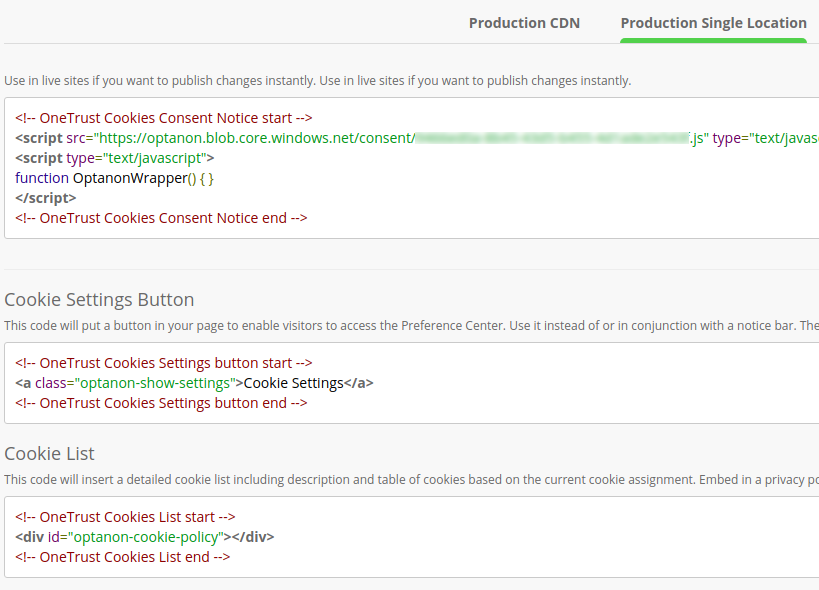Click the closing </script> tag line
This screenshot has height=590, width=819.
pyautogui.click(x=45, y=198)
